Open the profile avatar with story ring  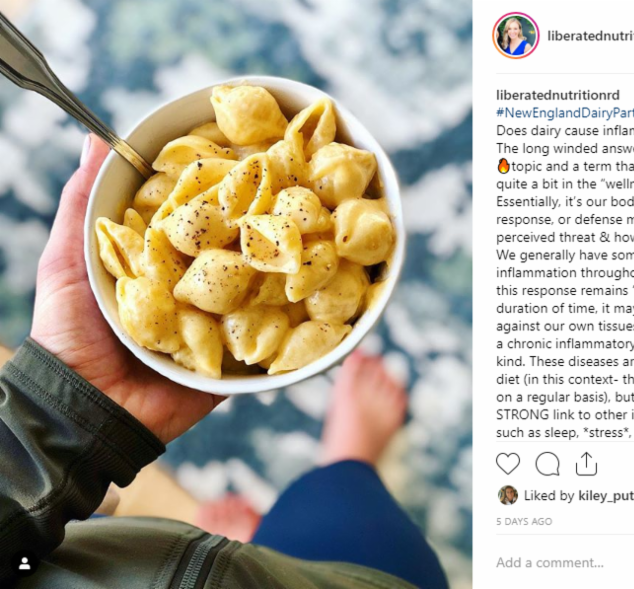[516, 36]
